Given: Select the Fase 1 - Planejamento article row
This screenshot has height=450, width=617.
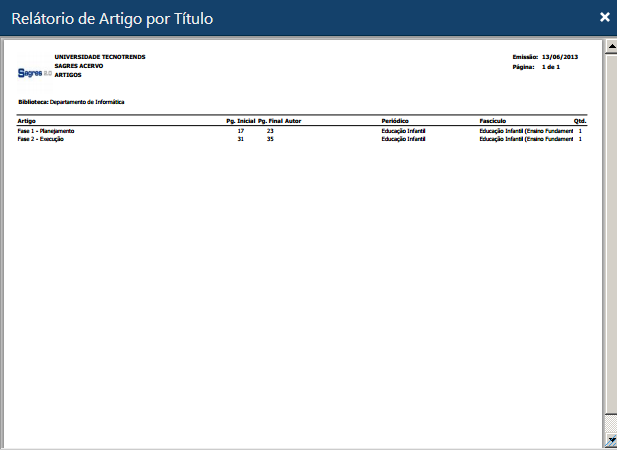Looking at the screenshot, I should pyautogui.click(x=46, y=131).
